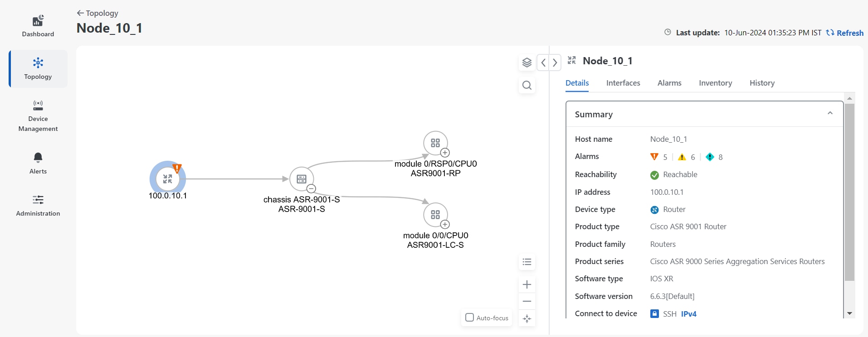Open the topology layers menu
This screenshot has width=868, height=337.
click(x=527, y=63)
